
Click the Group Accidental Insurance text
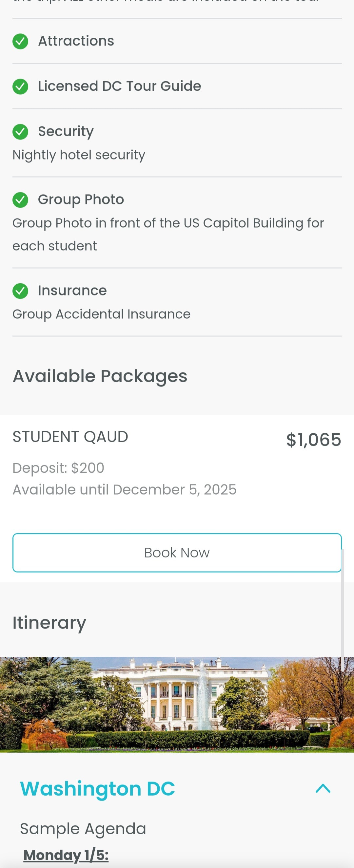[x=102, y=314]
